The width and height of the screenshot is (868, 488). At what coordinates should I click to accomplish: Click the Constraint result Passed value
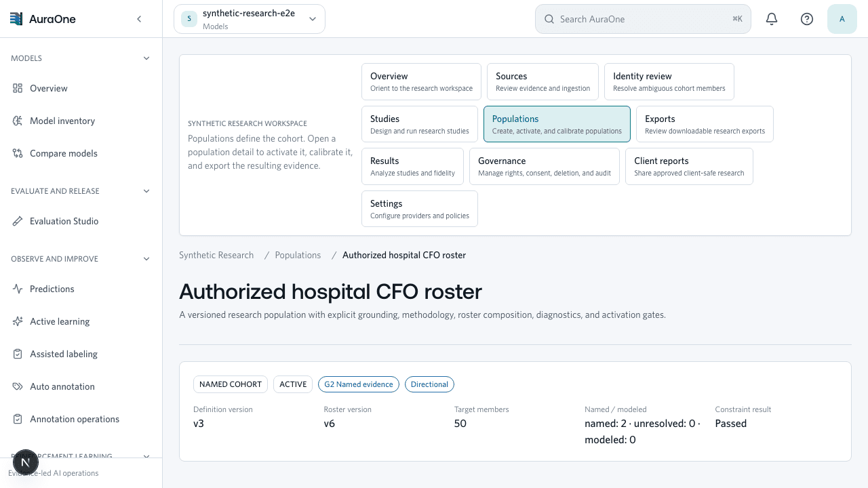(731, 424)
